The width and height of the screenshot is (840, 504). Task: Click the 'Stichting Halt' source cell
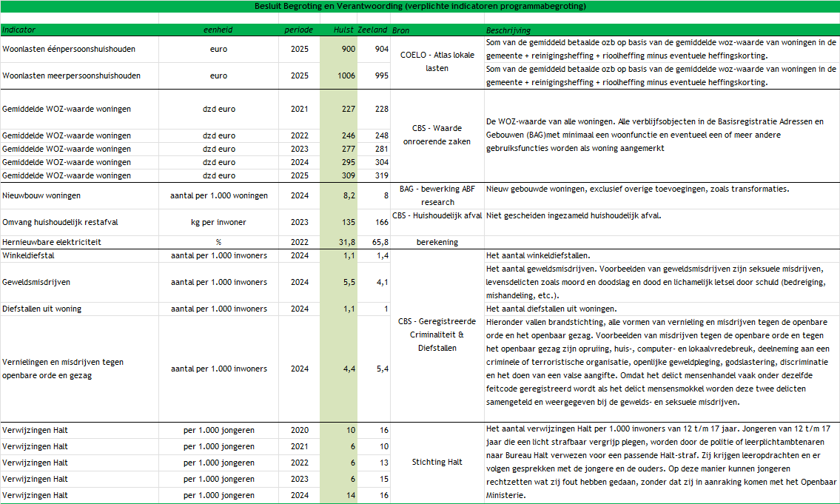pos(437,462)
